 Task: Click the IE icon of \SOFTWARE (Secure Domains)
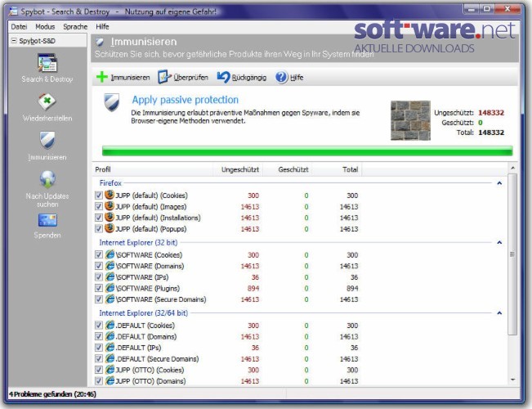(110, 299)
